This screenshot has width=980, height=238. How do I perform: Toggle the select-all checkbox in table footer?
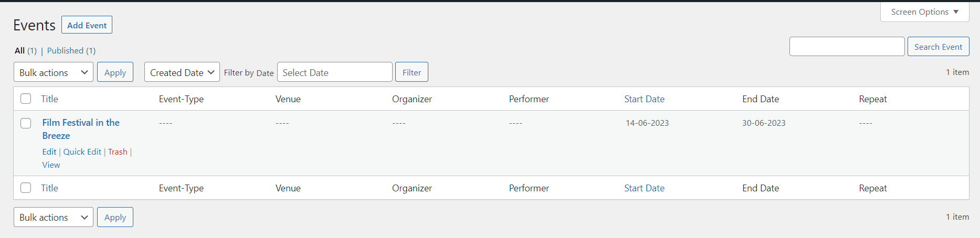click(26, 188)
